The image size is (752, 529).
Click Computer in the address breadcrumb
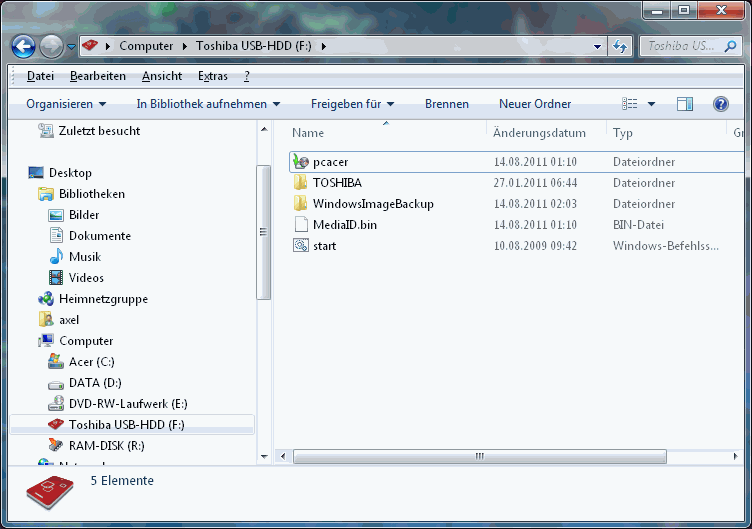point(146,46)
